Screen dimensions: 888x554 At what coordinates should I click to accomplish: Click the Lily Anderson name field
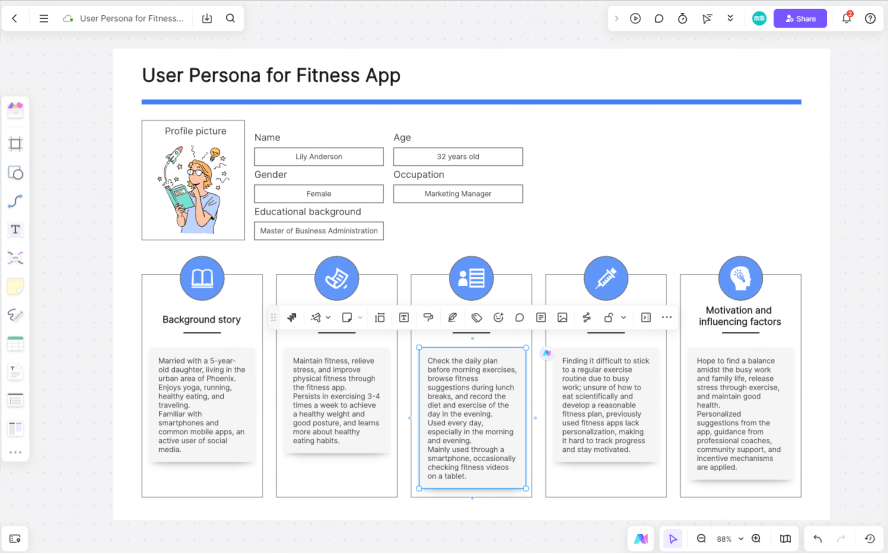(319, 157)
